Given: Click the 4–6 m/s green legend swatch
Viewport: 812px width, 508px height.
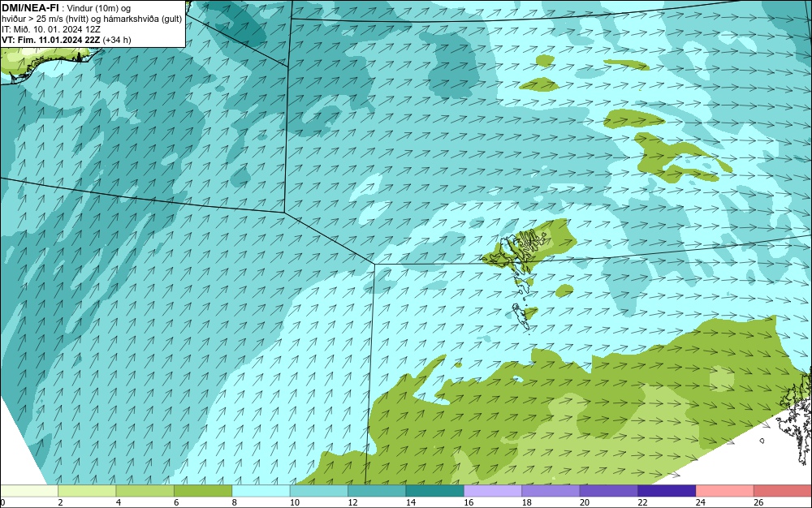Looking at the screenshot, I should point(145,491).
